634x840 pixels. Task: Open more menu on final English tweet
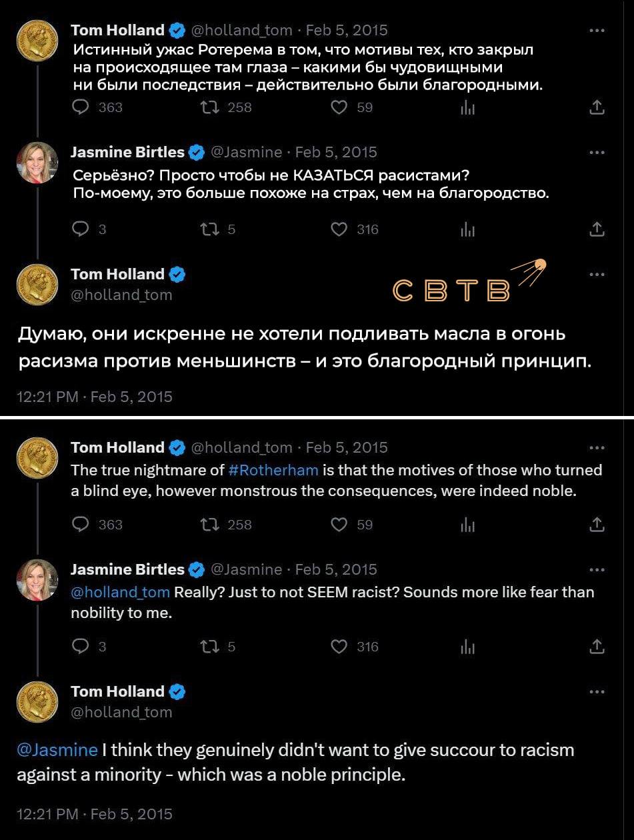[597, 691]
